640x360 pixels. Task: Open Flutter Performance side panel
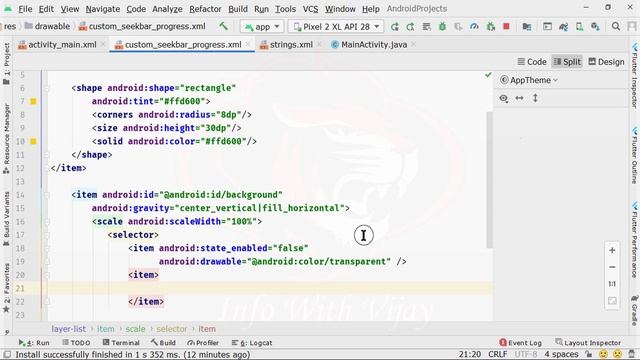point(634,239)
